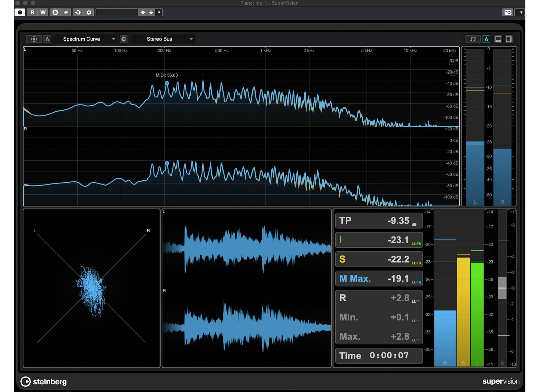
Task: Take plugin snapshot with camera icon
Action: (508, 12)
